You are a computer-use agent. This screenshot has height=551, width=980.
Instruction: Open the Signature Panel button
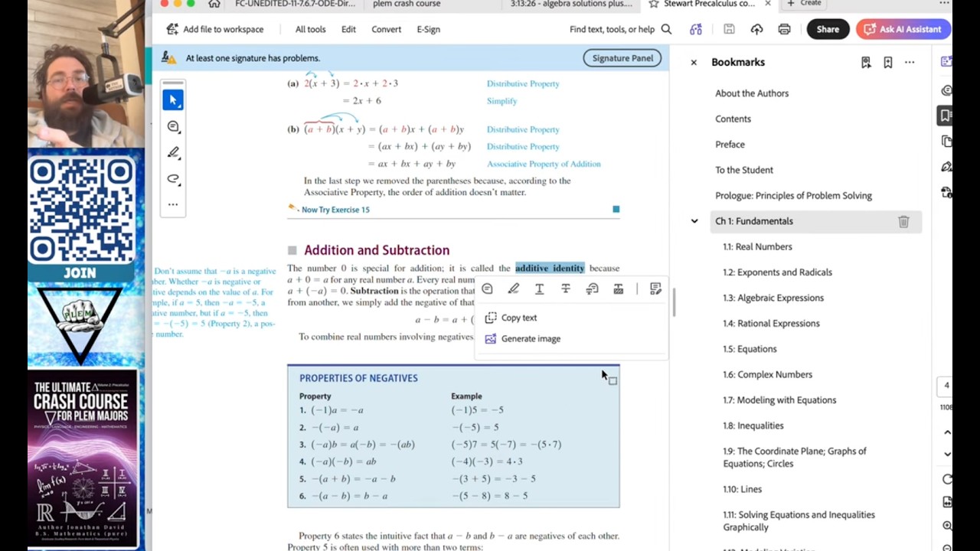coord(622,58)
